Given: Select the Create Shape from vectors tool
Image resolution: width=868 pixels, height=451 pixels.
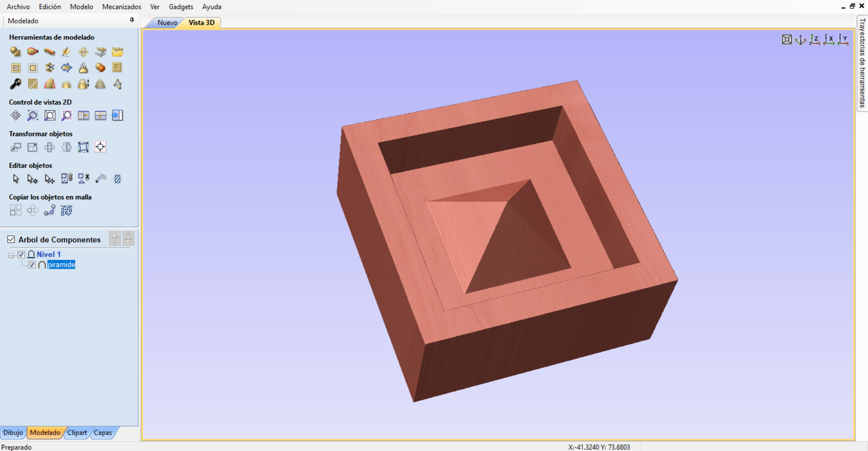Looking at the screenshot, I should [15, 52].
